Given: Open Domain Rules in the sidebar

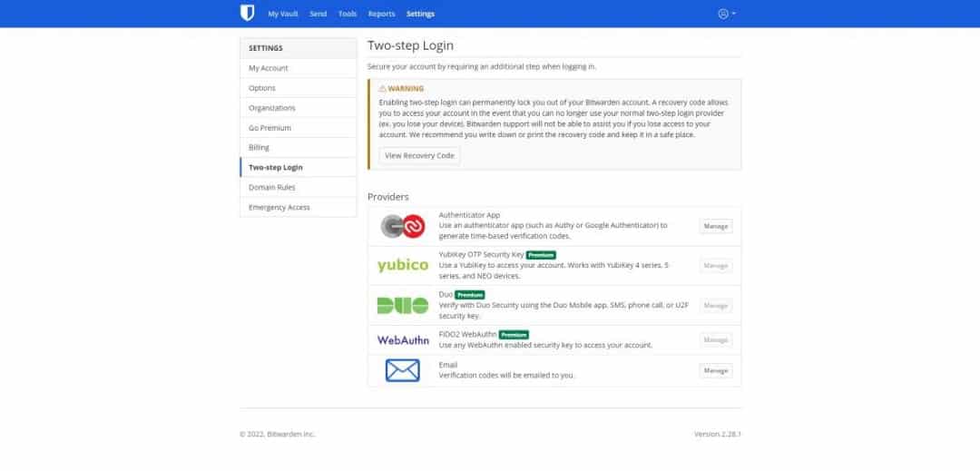Looking at the screenshot, I should click(272, 187).
